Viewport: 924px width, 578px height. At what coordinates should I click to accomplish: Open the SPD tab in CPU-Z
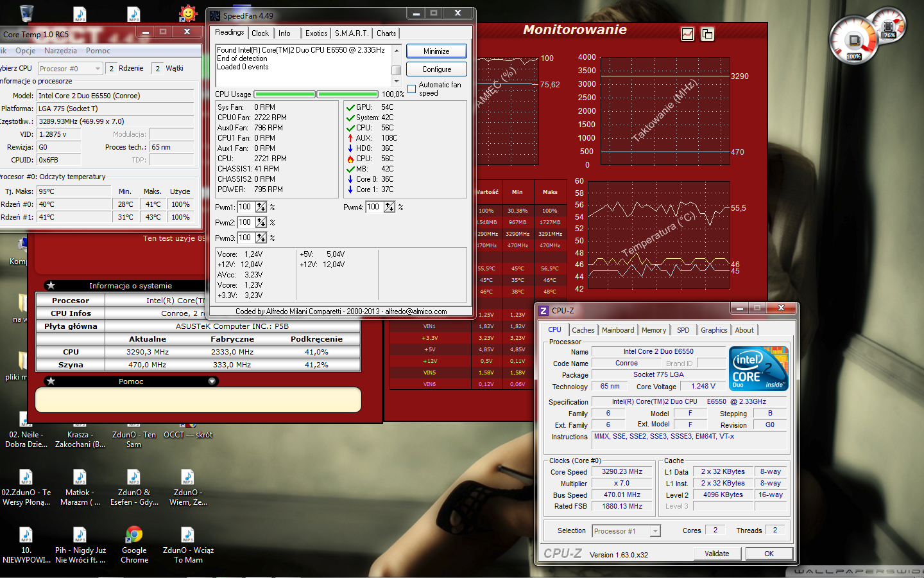click(x=683, y=330)
